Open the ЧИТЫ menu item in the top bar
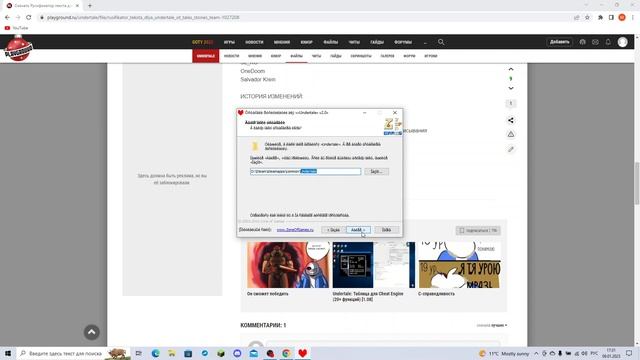Screen dimensions: 640x360 click(354, 42)
